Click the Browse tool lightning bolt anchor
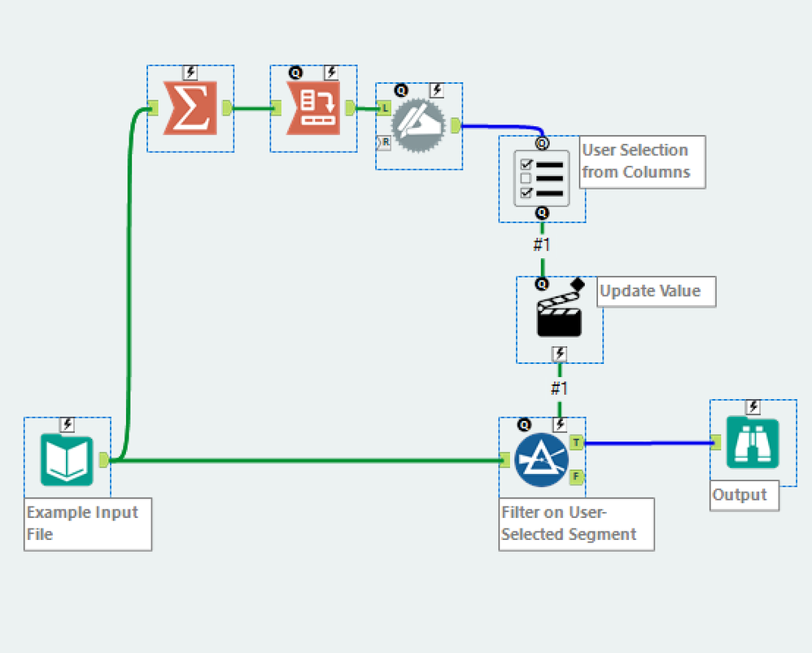812x653 pixels. [x=753, y=407]
